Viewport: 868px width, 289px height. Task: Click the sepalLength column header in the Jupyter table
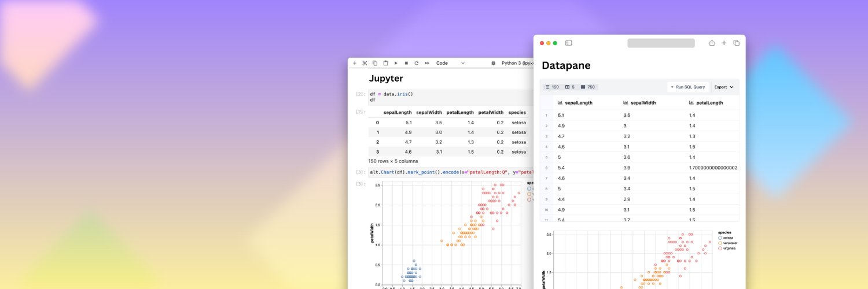tap(398, 113)
